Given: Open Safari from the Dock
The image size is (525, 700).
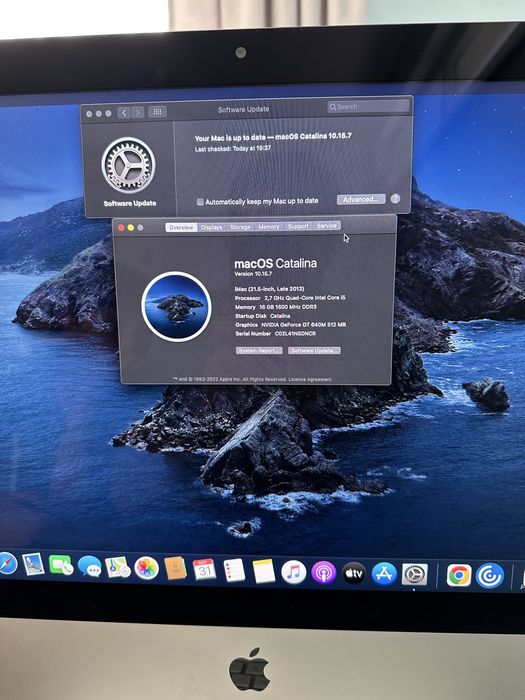Looking at the screenshot, I should click(x=8, y=563).
